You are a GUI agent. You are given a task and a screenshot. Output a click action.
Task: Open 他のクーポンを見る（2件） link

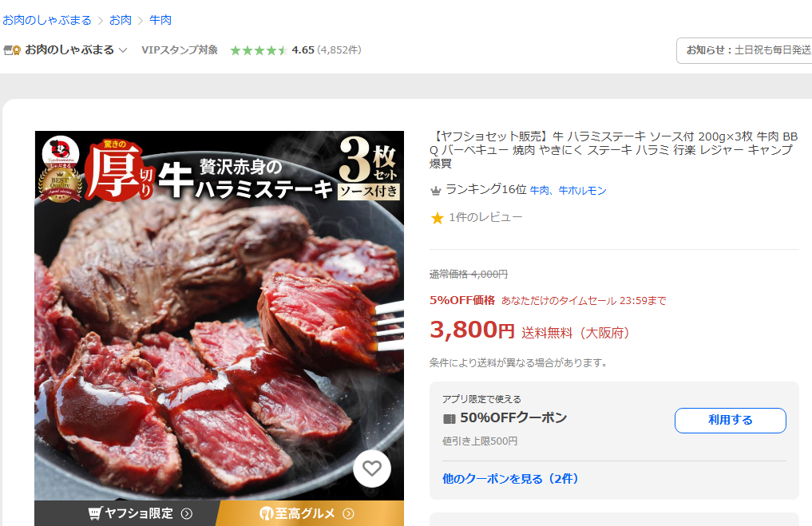coord(511,479)
